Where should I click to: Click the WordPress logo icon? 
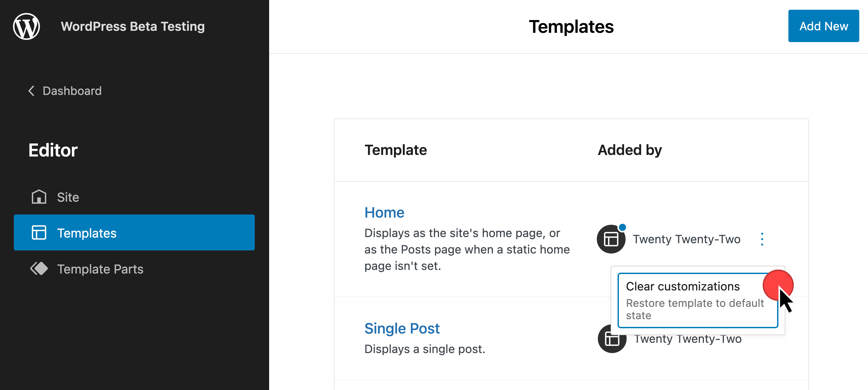[26, 26]
